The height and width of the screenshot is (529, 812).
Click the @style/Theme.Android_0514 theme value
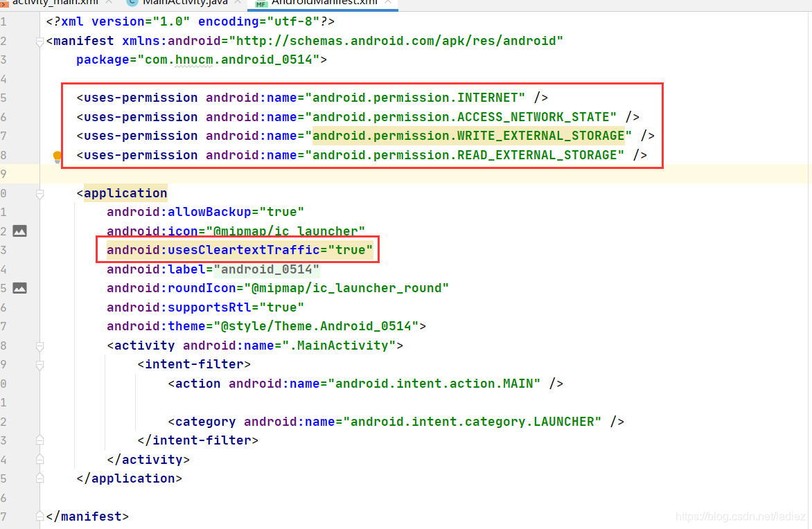point(316,326)
